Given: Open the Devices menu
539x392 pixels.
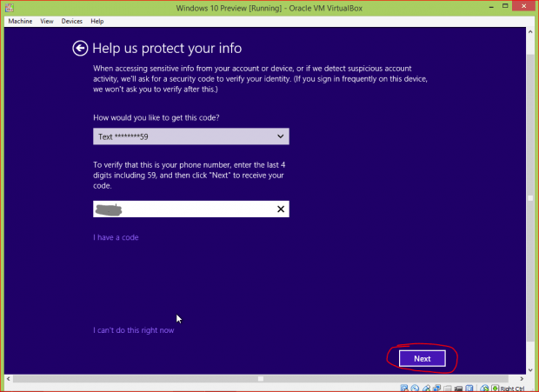Looking at the screenshot, I should click(x=72, y=22).
